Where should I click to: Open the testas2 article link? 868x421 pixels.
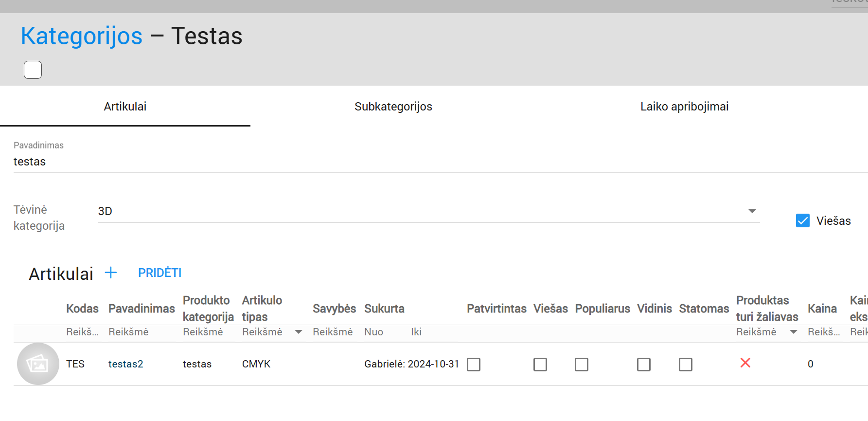pos(125,364)
